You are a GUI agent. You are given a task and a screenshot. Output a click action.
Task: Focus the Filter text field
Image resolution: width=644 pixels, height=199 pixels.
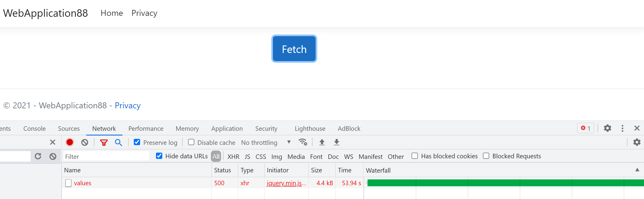point(106,156)
